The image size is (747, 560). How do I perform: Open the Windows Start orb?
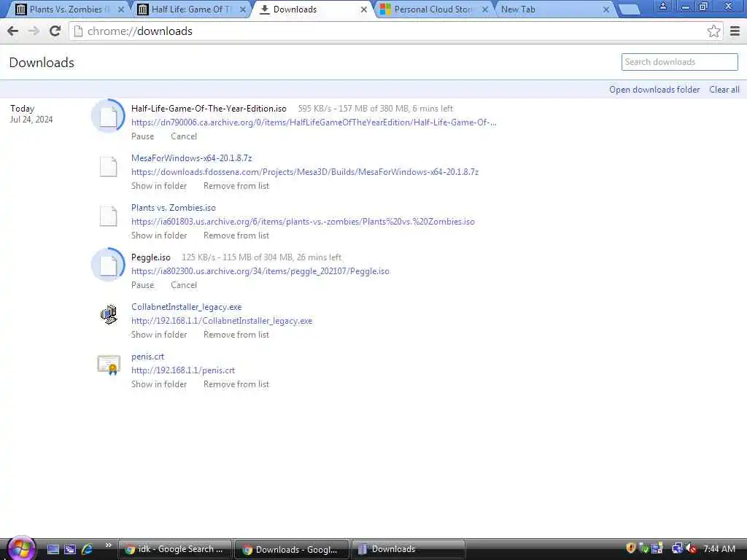click(21, 548)
